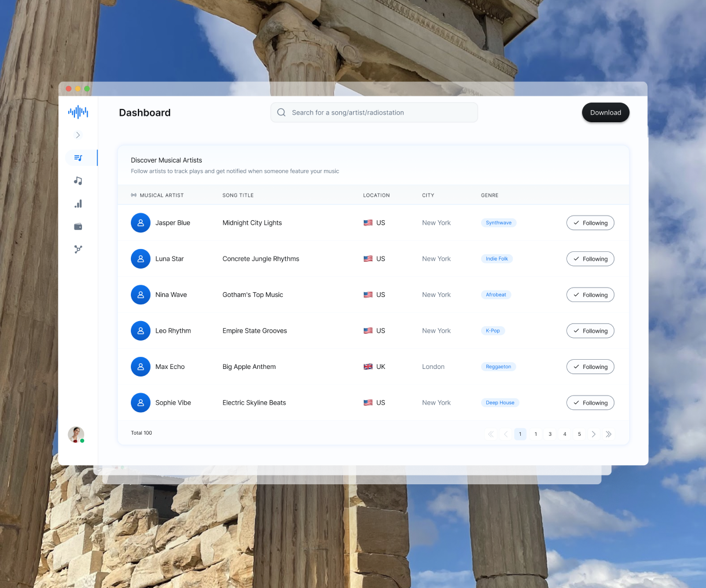Click the Deep House genre tag
The width and height of the screenshot is (706, 588).
500,403
